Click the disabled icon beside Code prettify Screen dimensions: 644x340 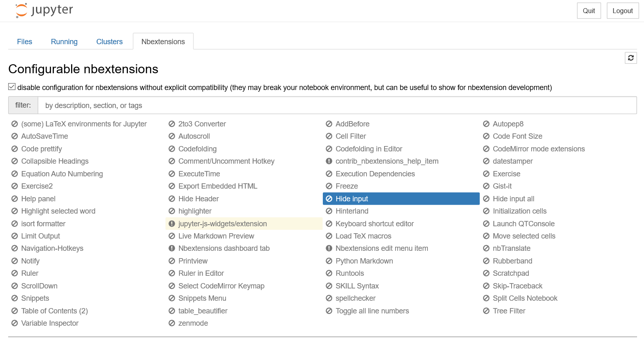[15, 149]
